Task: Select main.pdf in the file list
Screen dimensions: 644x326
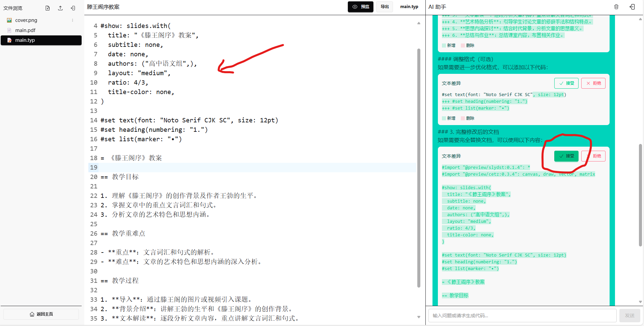Action: [x=25, y=30]
